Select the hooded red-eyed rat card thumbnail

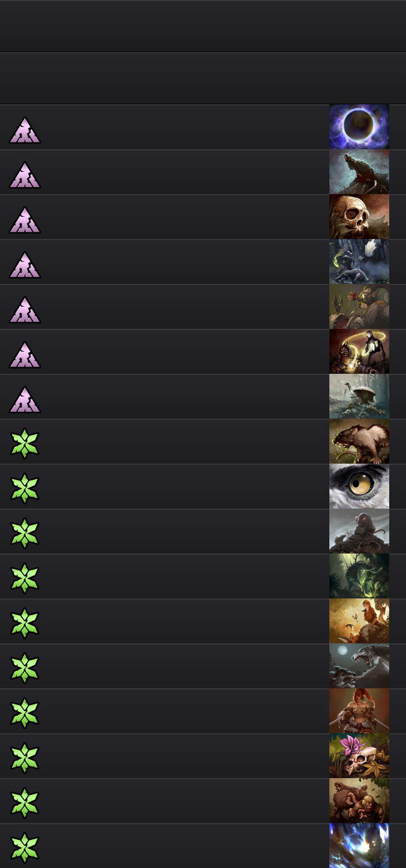(x=359, y=531)
